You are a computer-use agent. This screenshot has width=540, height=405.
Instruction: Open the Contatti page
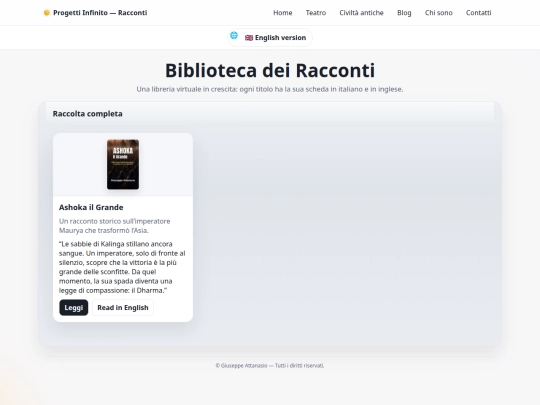478,13
